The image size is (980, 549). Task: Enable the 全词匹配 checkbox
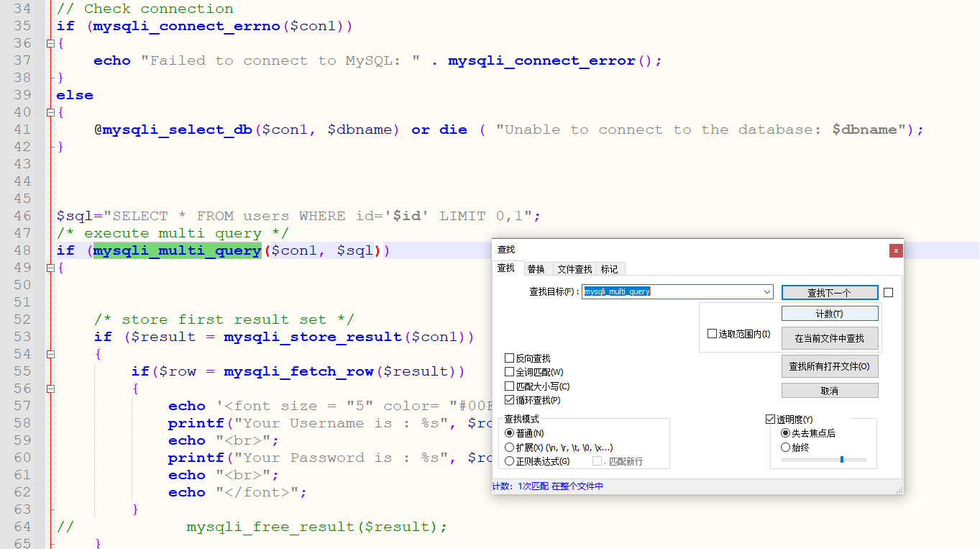[510, 372]
